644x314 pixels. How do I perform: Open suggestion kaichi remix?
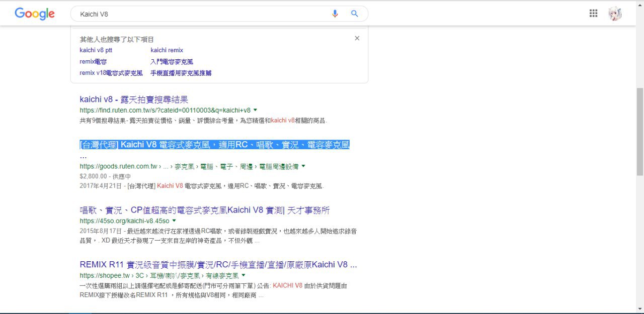tap(167, 50)
